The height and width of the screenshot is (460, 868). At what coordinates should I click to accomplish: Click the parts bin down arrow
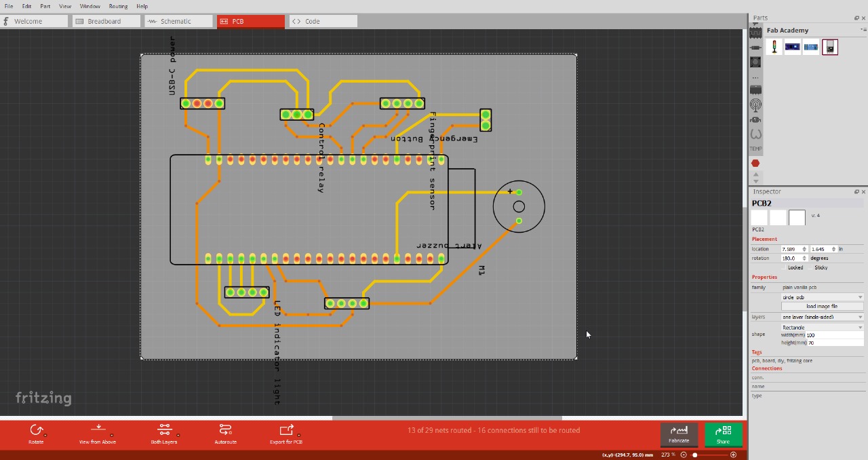coord(755,180)
